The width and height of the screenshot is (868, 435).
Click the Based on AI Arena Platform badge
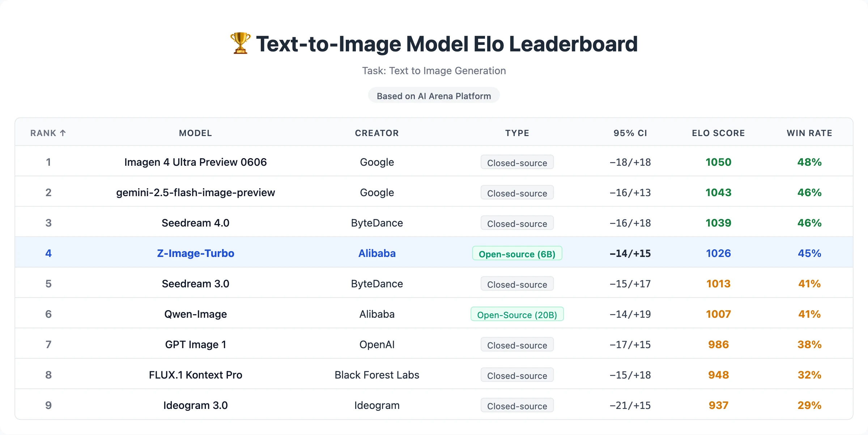pos(434,96)
